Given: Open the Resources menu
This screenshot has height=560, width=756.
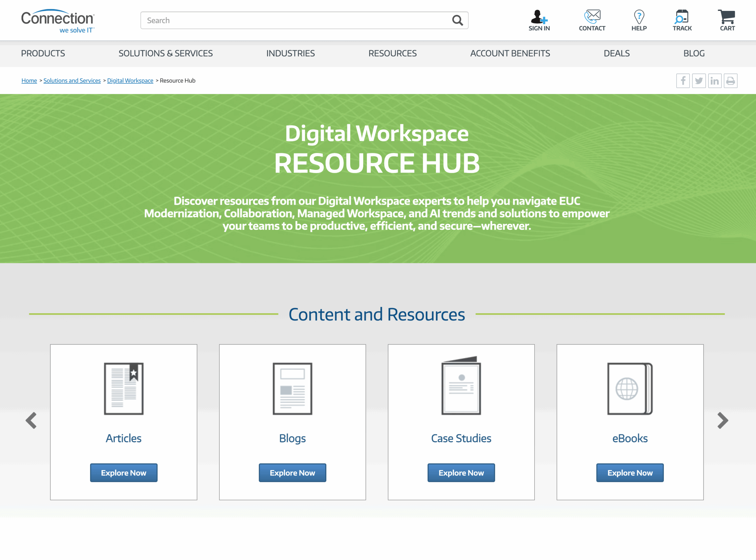Looking at the screenshot, I should coord(392,53).
